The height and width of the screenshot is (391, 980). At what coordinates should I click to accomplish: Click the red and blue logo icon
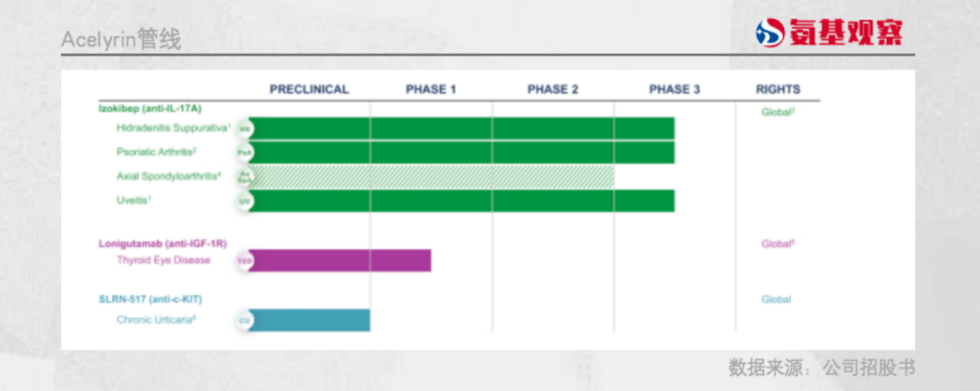769,34
